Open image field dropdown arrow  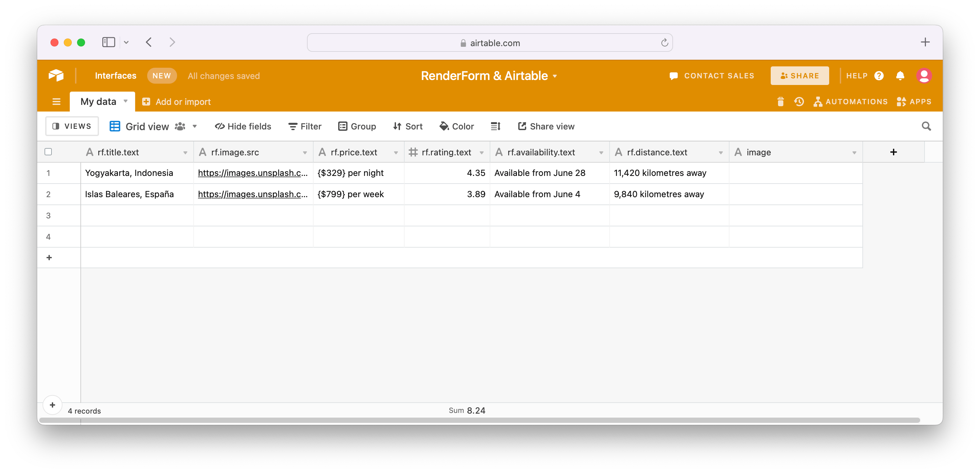point(854,152)
